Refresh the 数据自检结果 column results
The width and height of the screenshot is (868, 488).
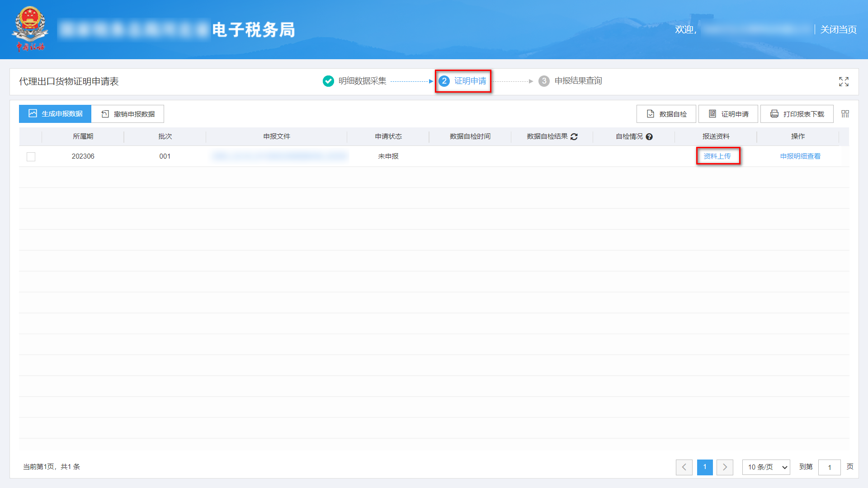(574, 136)
